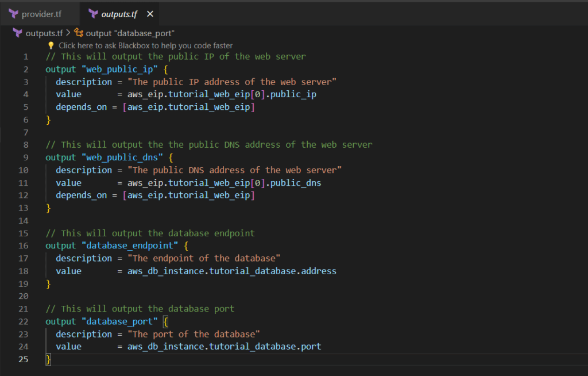Click the ask Blackbox code helper link
The height and width of the screenshot is (376, 588).
pos(145,45)
